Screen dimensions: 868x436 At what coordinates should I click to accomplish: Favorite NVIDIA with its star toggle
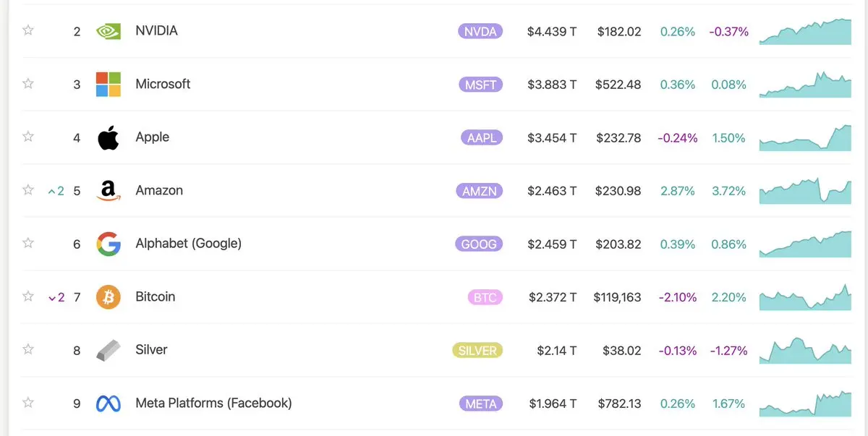[28, 30]
